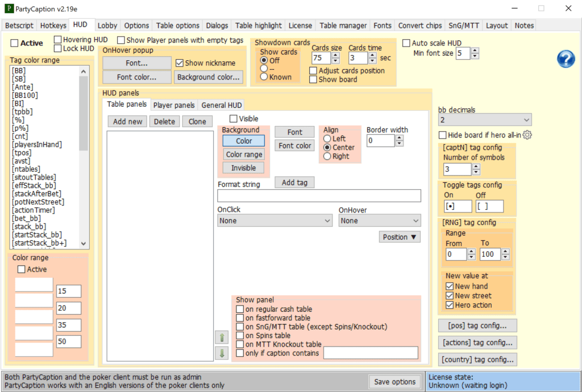This screenshot has width=582, height=392.
Task: Uncheck the Show nickname checkbox
Action: click(180, 63)
